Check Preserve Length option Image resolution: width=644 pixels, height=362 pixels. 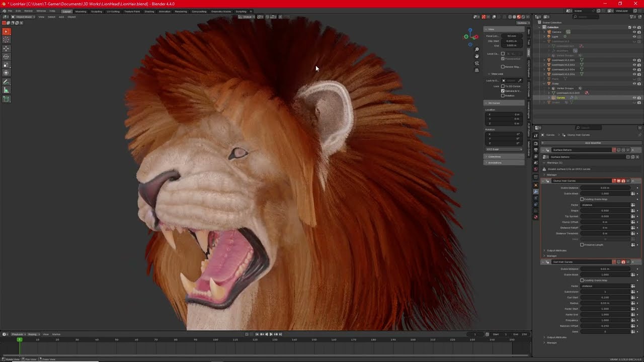pyautogui.click(x=582, y=245)
